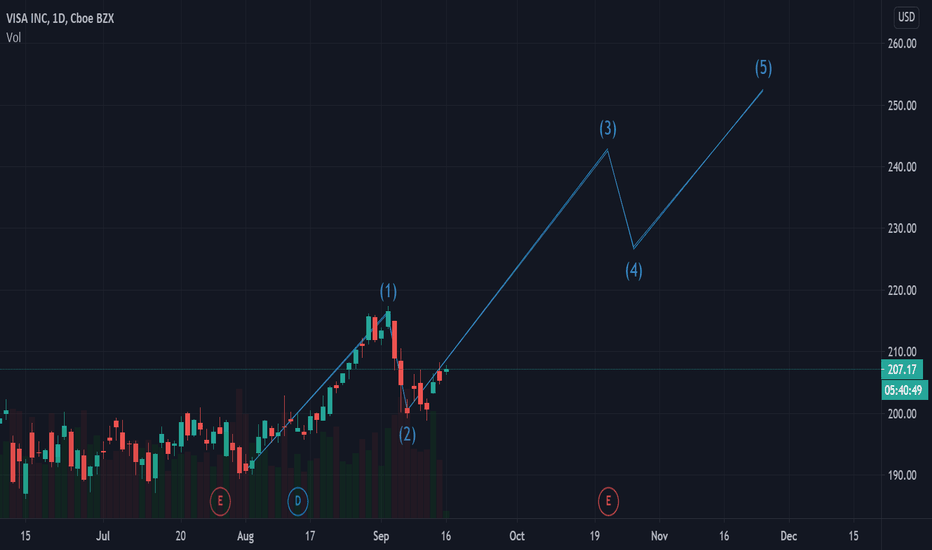Click the red earnings E marker near August
This screenshot has width=932, height=550.
220,501
